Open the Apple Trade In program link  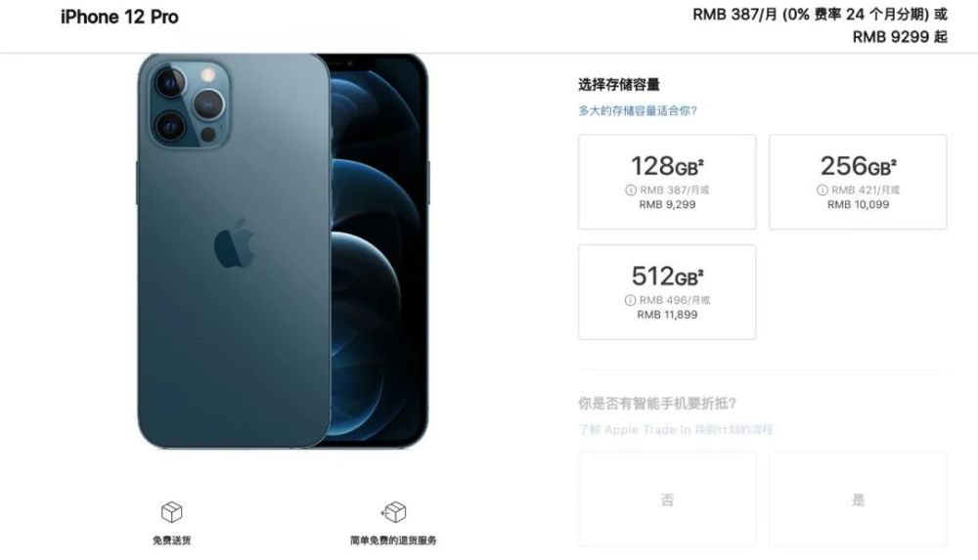click(676, 429)
